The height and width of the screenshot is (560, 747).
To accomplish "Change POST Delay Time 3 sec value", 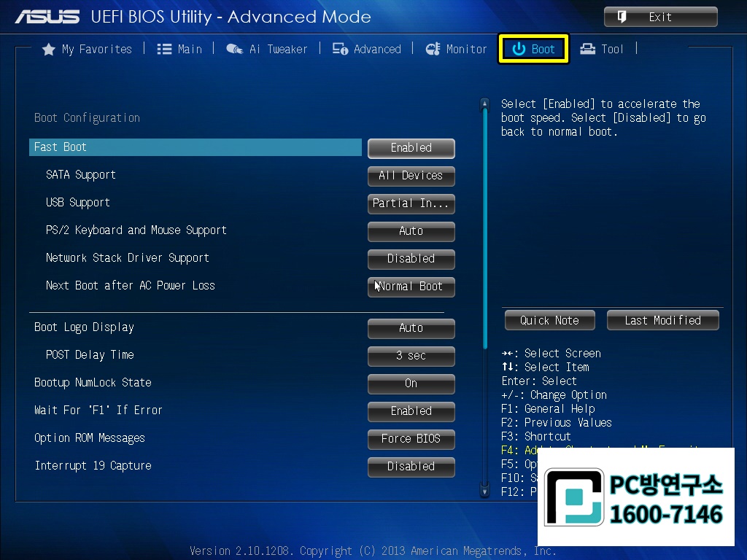I will click(411, 356).
